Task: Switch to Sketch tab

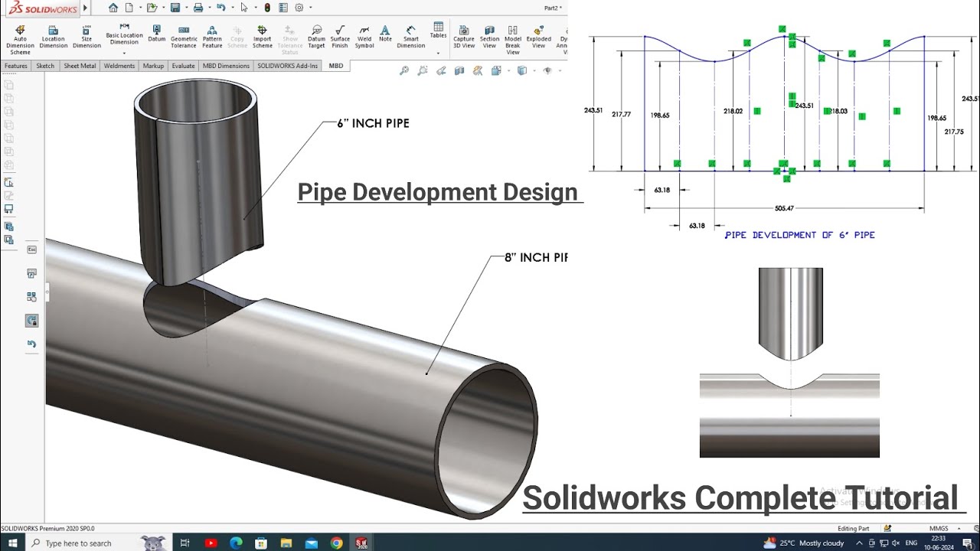Action: (x=45, y=66)
